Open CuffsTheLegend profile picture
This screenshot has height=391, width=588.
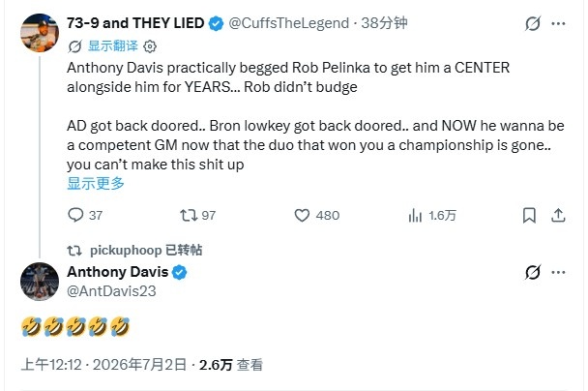tap(40, 33)
